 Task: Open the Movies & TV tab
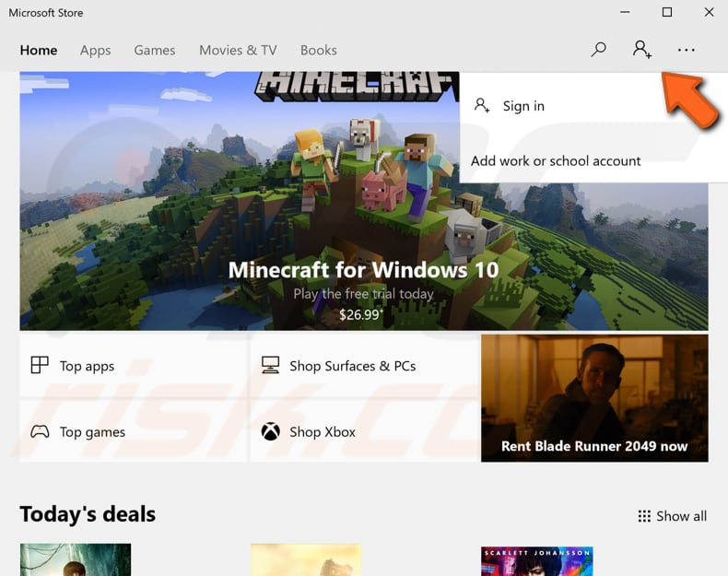coord(238,50)
